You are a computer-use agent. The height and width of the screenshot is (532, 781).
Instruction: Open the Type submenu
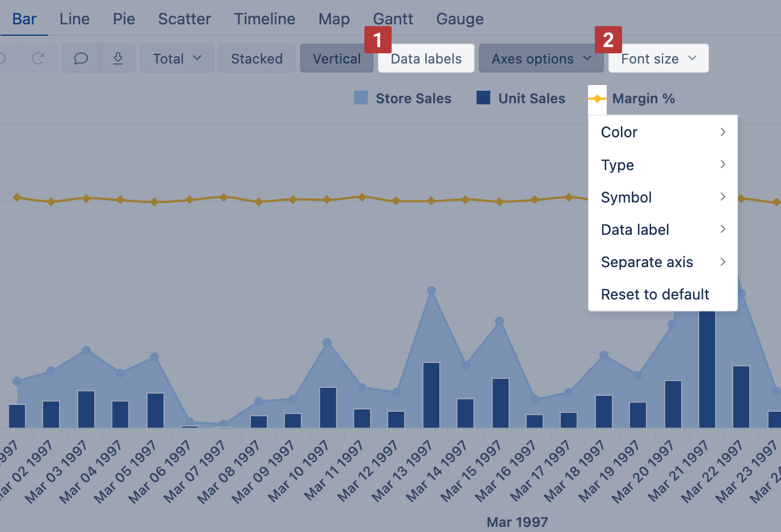(x=663, y=165)
